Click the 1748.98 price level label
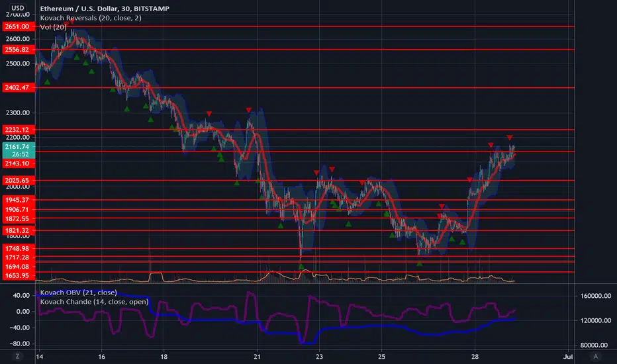 point(19,249)
